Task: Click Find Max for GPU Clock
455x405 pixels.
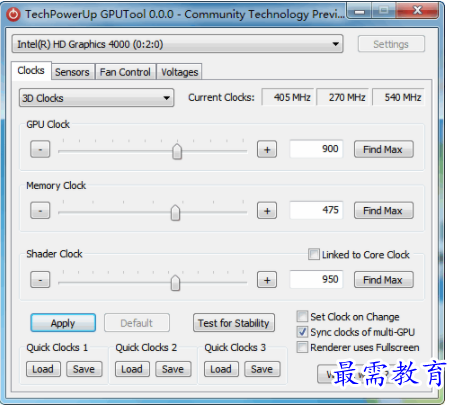Action: tap(383, 149)
